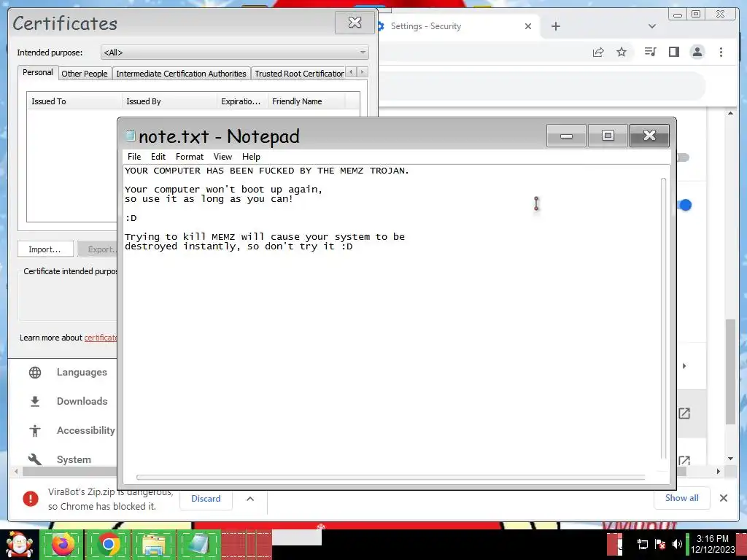The image size is (747, 560).
Task: Launch Firefox from taskbar
Action: [63, 544]
